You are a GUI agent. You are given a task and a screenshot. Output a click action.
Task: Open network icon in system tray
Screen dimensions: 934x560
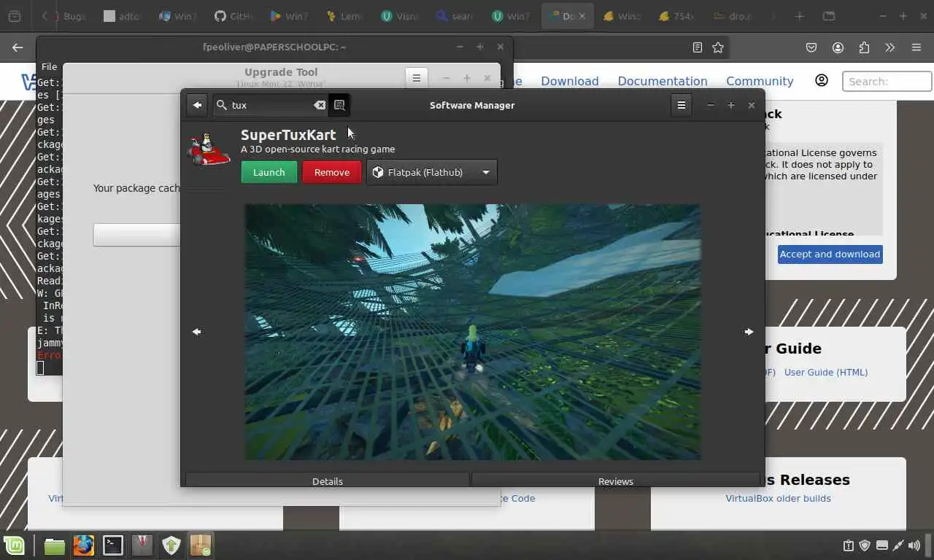click(899, 545)
